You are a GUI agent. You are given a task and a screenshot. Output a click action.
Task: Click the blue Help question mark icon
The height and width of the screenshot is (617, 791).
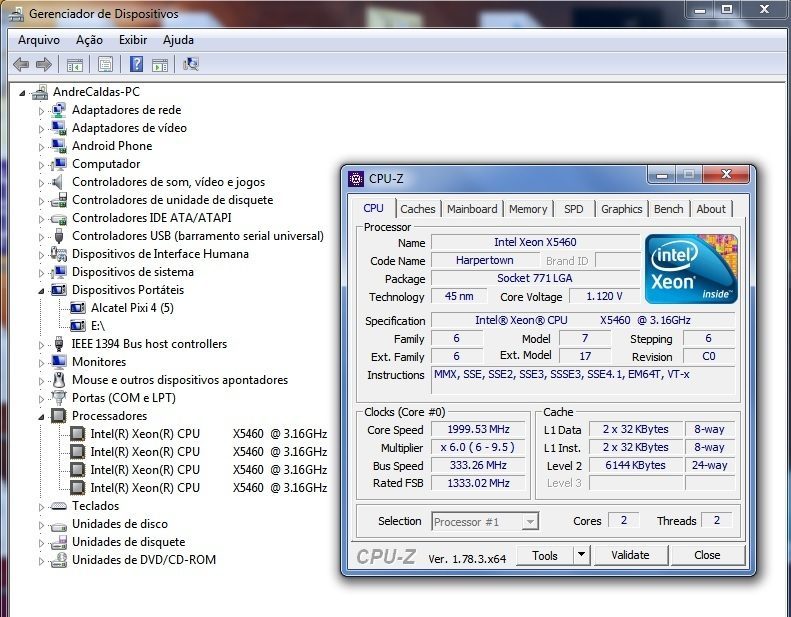tap(136, 64)
